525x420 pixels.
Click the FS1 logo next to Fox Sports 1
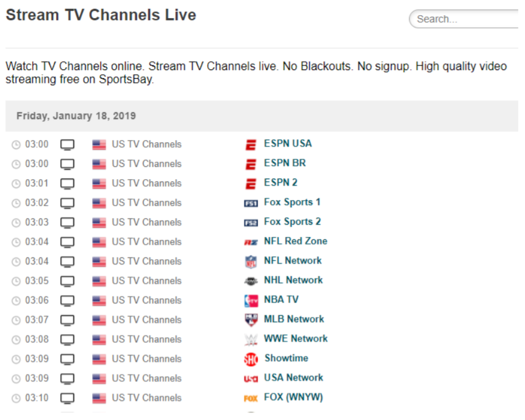(x=251, y=203)
